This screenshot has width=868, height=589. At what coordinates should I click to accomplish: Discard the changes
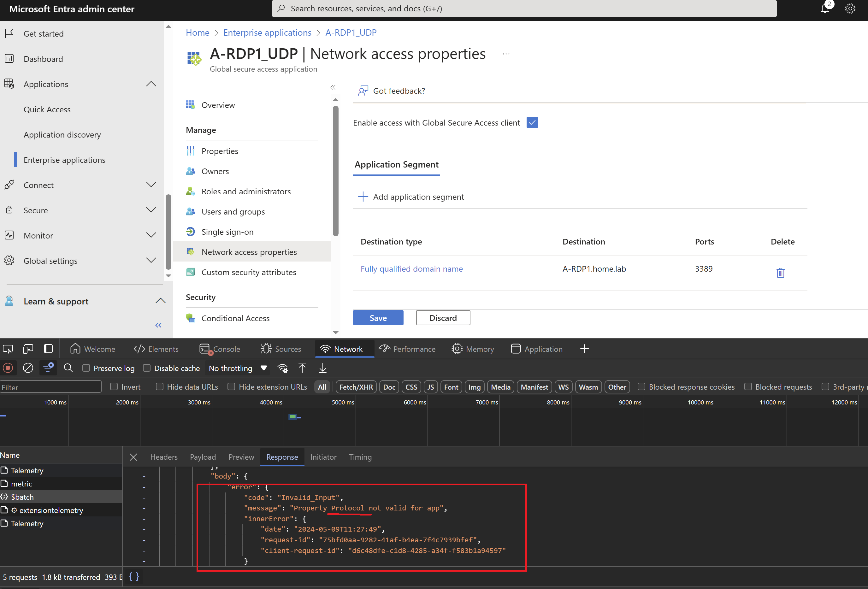(x=443, y=318)
